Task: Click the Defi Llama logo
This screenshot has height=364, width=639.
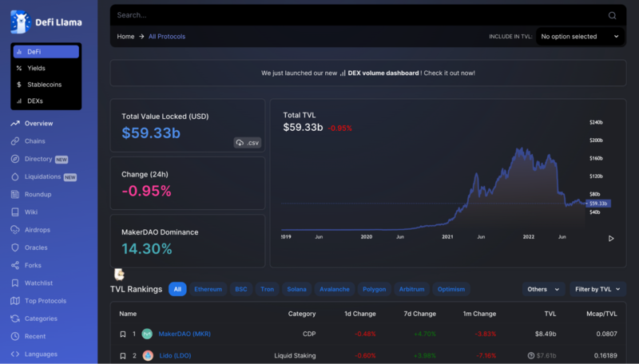Action: click(46, 22)
